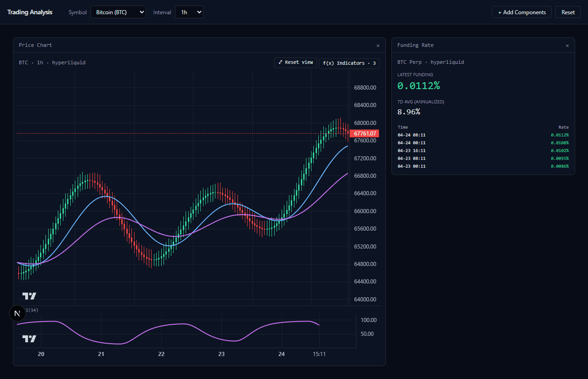The height and width of the screenshot is (379, 588).
Task: Click the 15:11 time axis label
Action: click(x=319, y=354)
